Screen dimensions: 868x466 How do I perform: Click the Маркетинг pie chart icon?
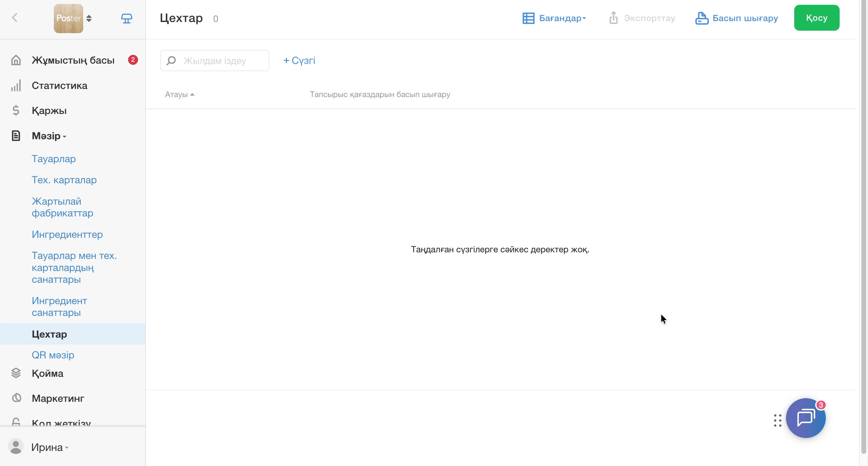coord(16,398)
